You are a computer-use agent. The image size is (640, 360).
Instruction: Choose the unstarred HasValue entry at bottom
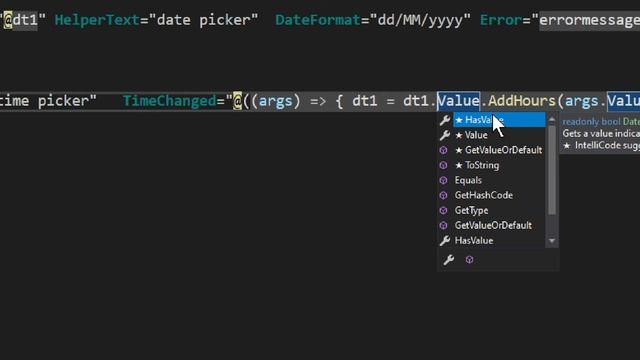(499, 241)
